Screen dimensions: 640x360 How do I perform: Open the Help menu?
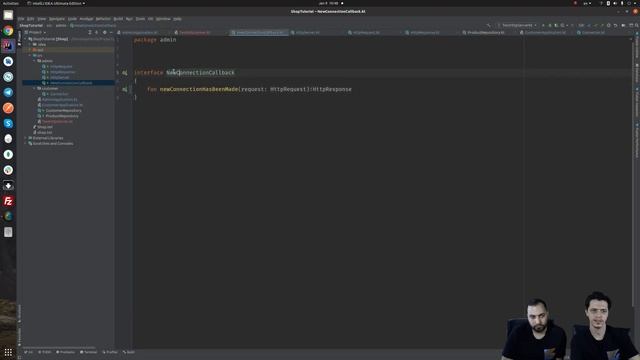[x=177, y=19]
